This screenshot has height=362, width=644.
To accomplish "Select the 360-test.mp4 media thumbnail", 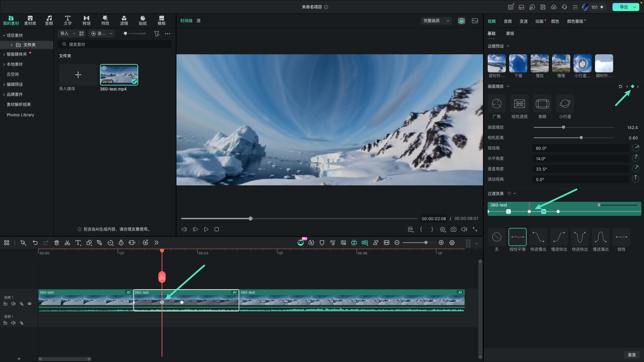I will click(119, 74).
